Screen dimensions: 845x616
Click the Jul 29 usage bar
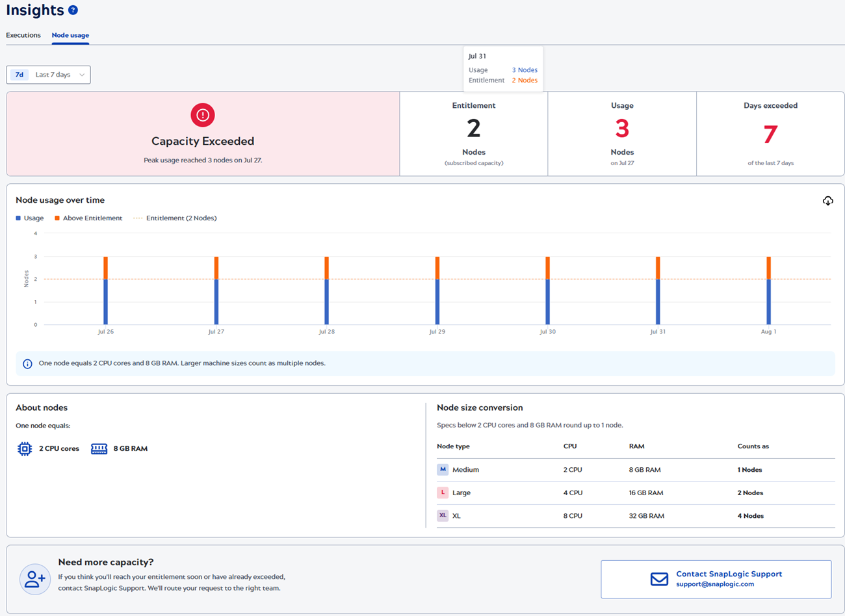[x=437, y=290]
